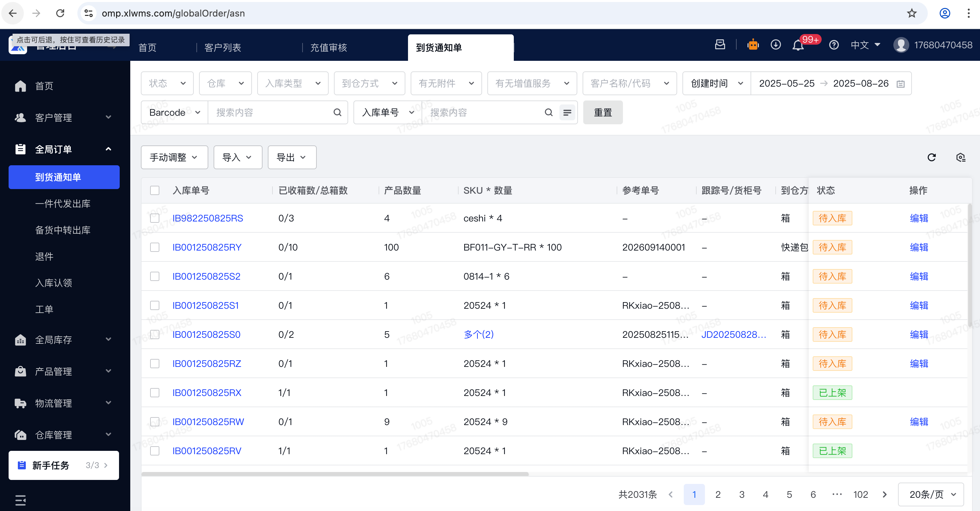Click 编辑 for IB001250825RY
The image size is (980, 511).
[x=919, y=247]
